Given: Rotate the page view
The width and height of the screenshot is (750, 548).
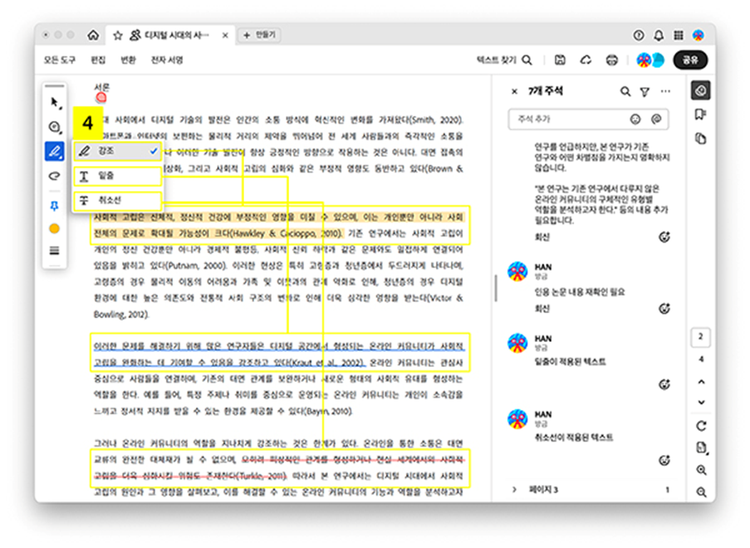Looking at the screenshot, I should click(x=701, y=426).
